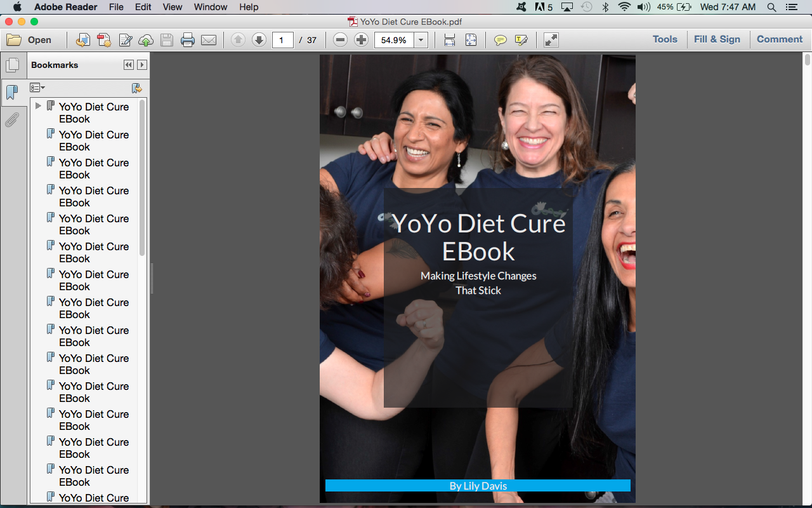The width and height of the screenshot is (812, 508).
Task: Open the Comment pane
Action: 780,39
